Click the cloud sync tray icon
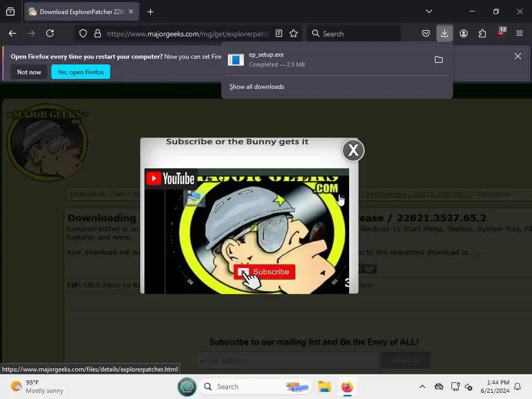This screenshot has width=532, height=399. tap(439, 387)
